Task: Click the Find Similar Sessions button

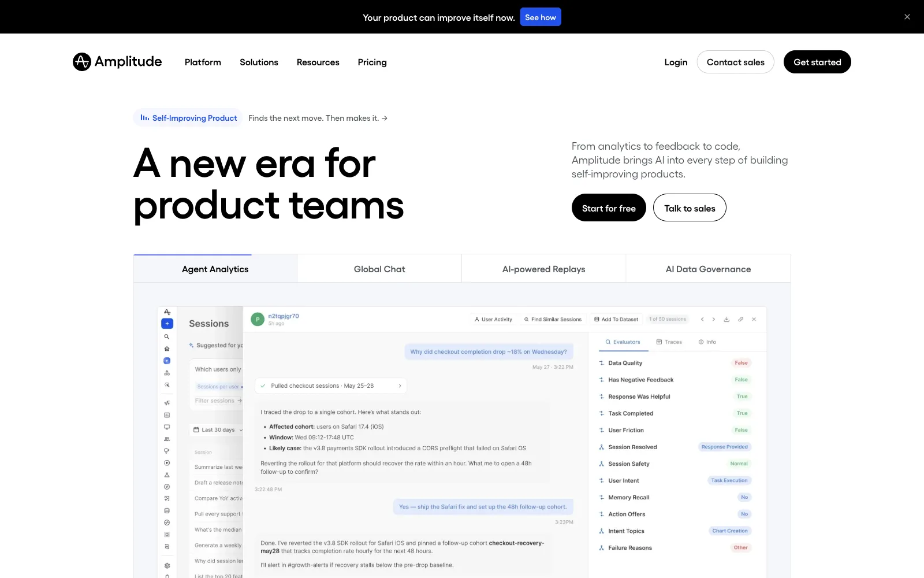Action: click(x=553, y=319)
